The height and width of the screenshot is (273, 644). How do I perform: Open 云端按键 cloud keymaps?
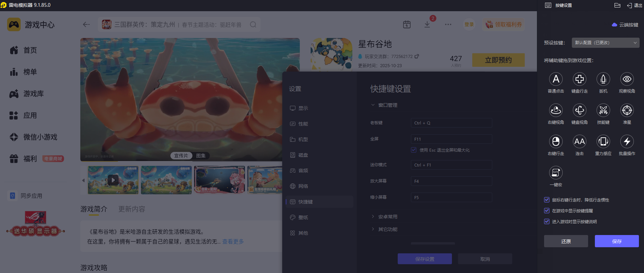[625, 25]
